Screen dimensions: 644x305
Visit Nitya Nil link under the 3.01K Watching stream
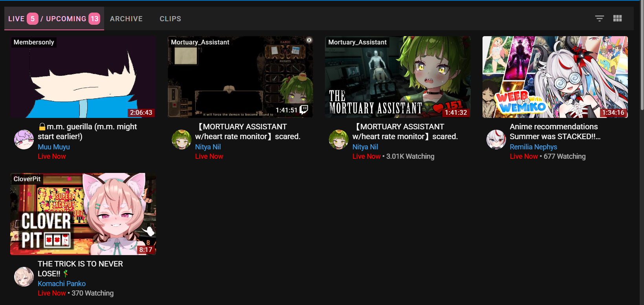click(x=365, y=147)
